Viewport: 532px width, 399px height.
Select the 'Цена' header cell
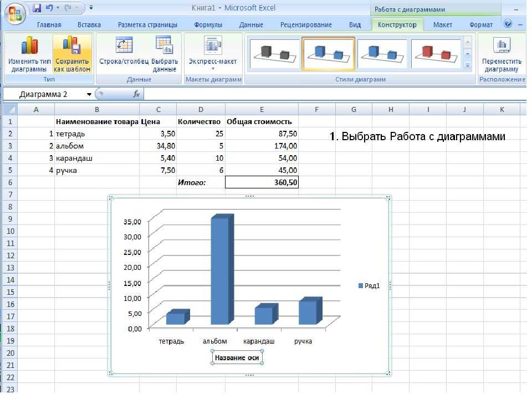coord(158,121)
